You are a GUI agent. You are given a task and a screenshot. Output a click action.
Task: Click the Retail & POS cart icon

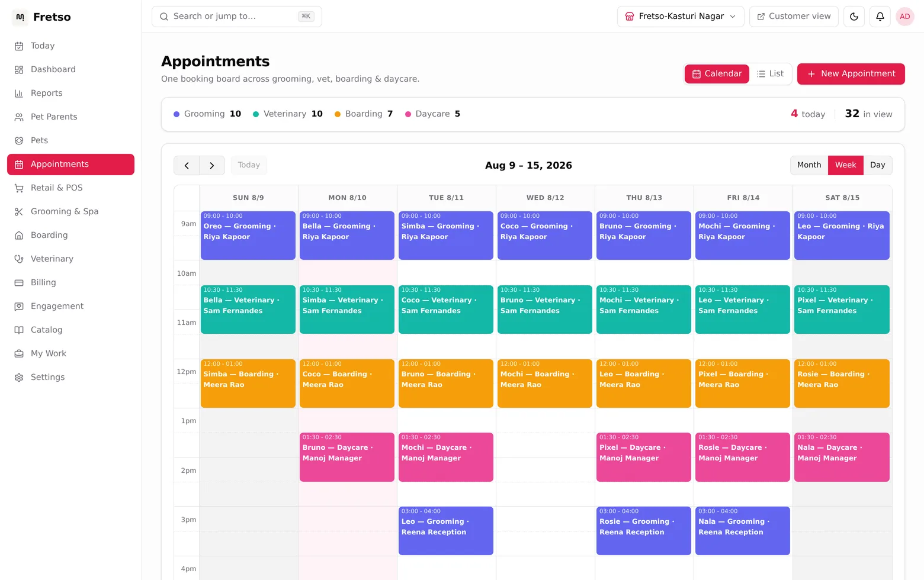pyautogui.click(x=19, y=188)
